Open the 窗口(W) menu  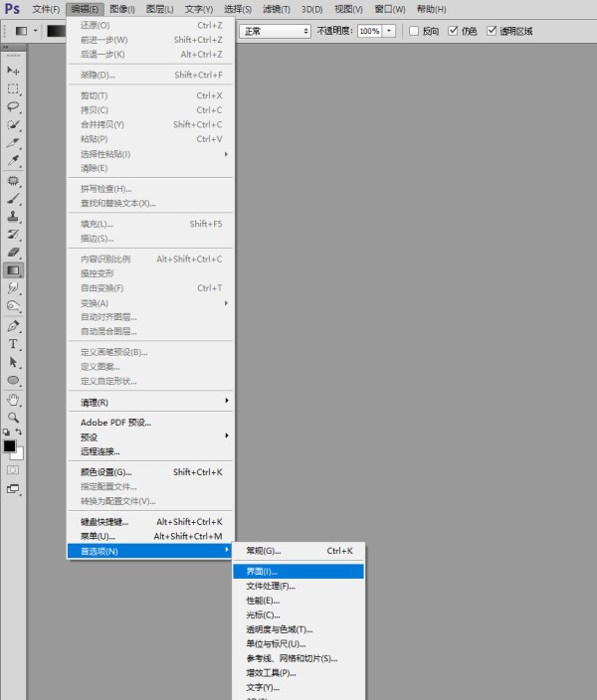coord(390,9)
